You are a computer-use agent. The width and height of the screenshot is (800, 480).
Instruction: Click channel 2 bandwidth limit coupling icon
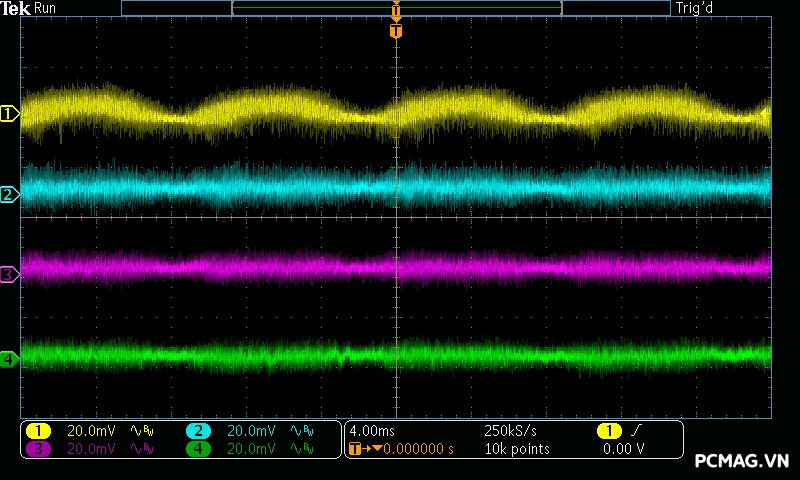click(300, 430)
